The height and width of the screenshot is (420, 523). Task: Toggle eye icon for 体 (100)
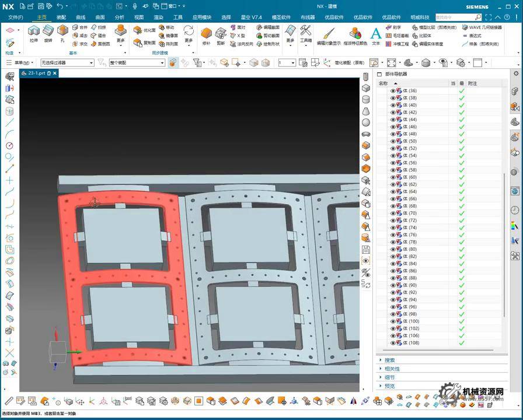click(393, 321)
